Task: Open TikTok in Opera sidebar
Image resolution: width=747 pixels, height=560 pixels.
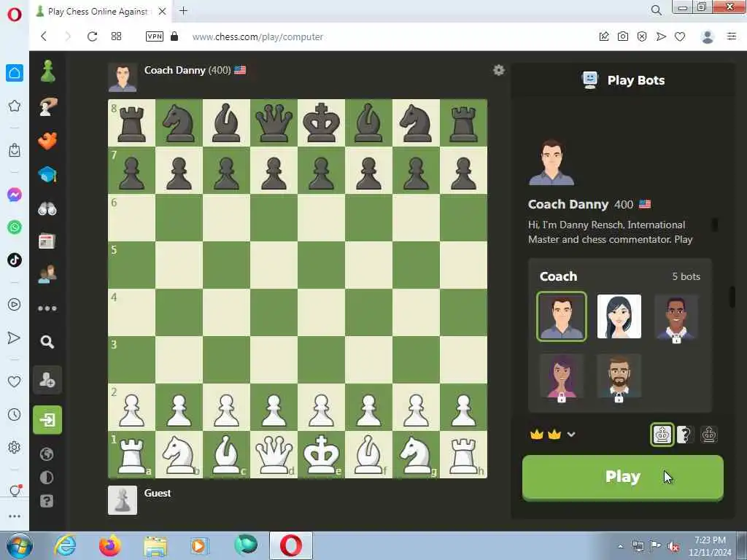Action: coord(15,260)
